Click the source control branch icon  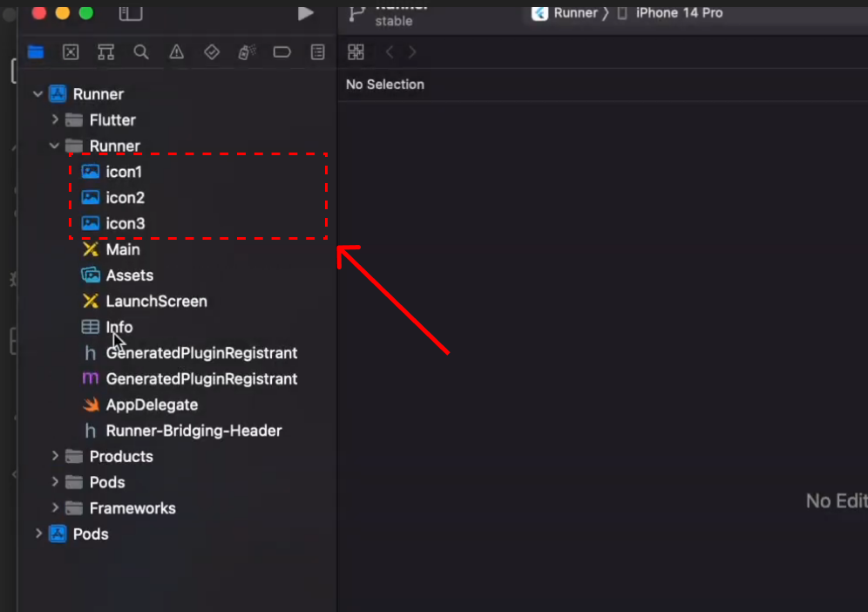357,15
